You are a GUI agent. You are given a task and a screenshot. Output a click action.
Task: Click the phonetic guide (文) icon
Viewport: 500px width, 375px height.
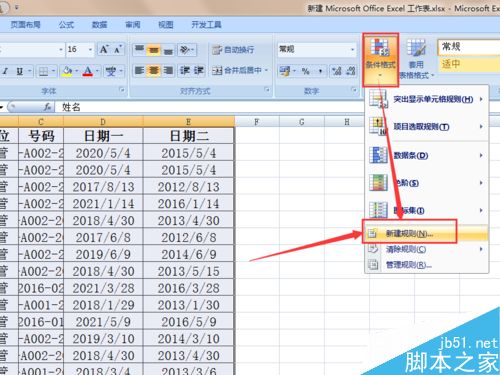click(x=111, y=71)
